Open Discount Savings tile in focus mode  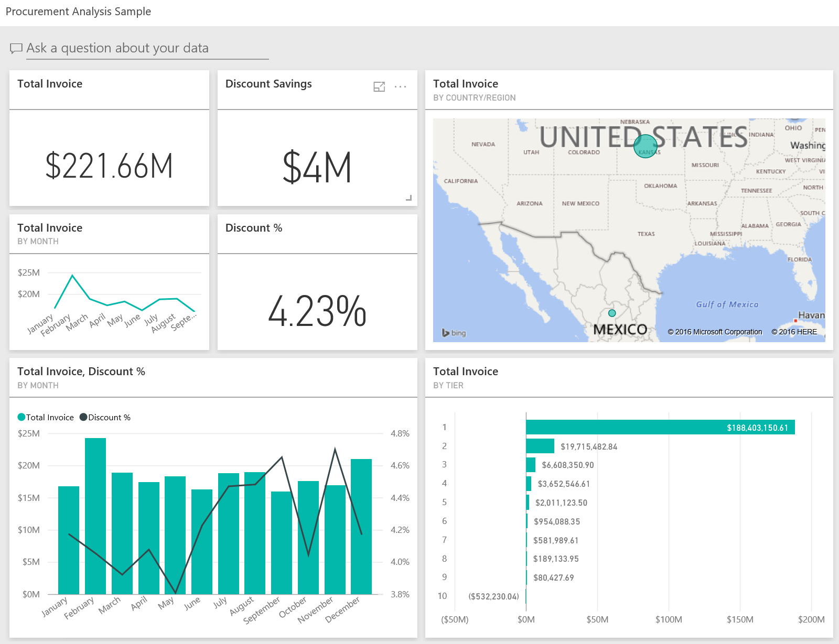[380, 86]
